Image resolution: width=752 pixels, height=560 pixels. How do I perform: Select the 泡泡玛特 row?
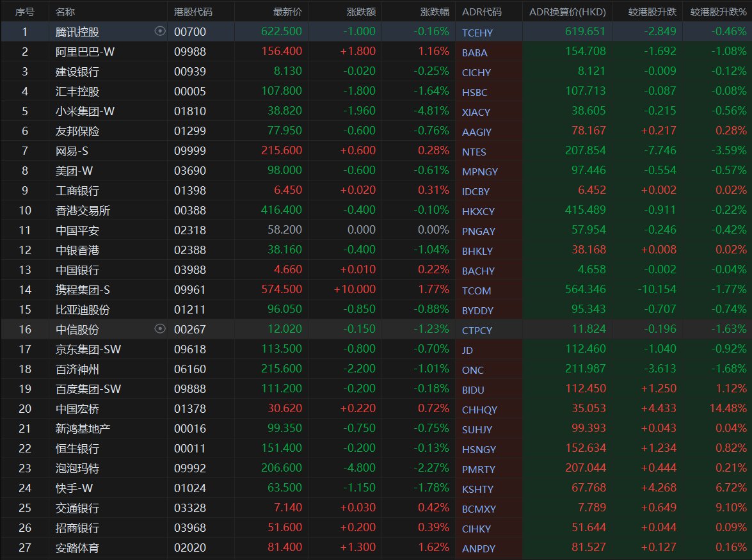77,468
